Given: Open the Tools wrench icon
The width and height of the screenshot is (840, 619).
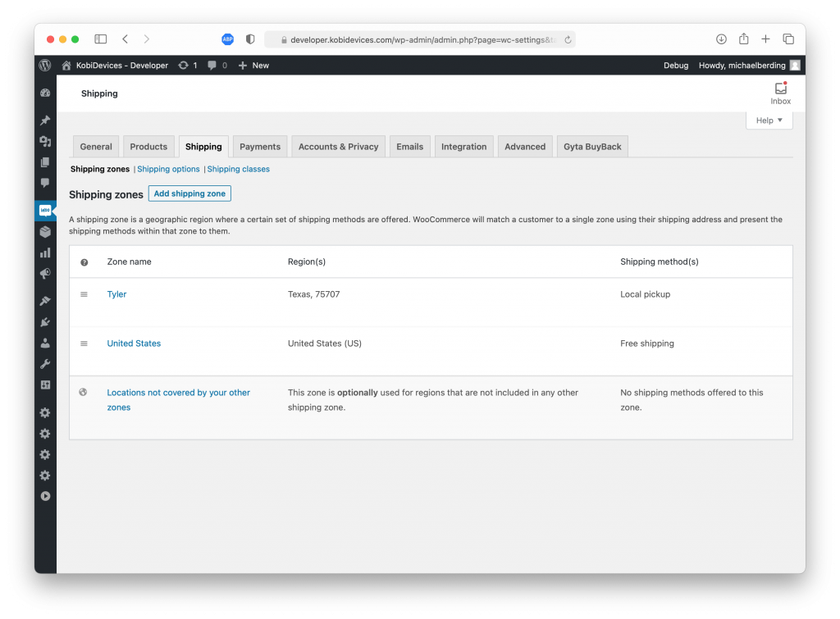Looking at the screenshot, I should click(x=45, y=364).
